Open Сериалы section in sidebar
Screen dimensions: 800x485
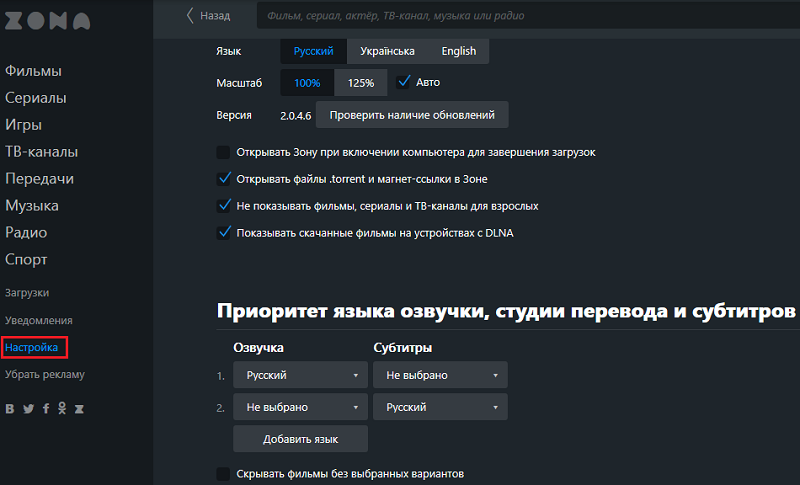tap(36, 98)
